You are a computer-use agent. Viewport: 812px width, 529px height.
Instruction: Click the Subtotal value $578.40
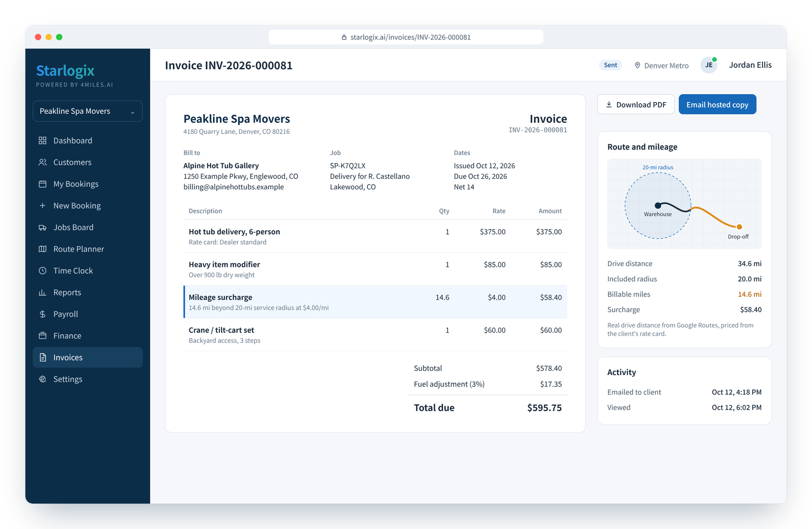point(549,368)
